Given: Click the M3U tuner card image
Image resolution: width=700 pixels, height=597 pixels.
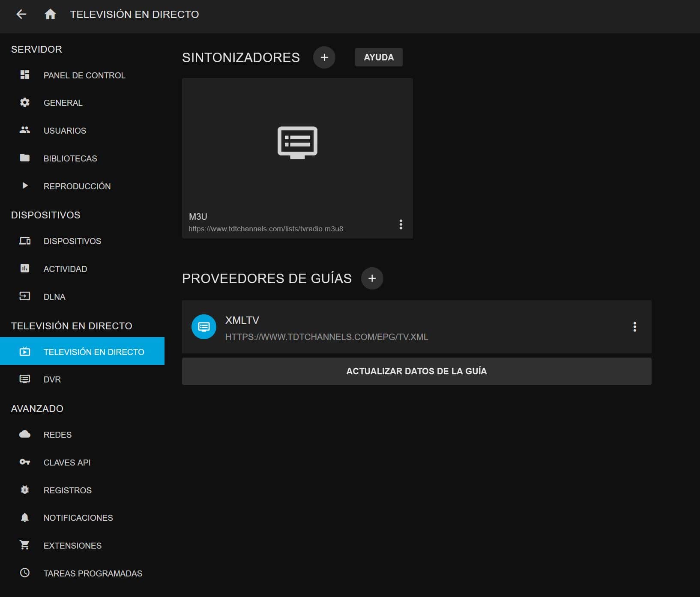Looking at the screenshot, I should (x=297, y=143).
